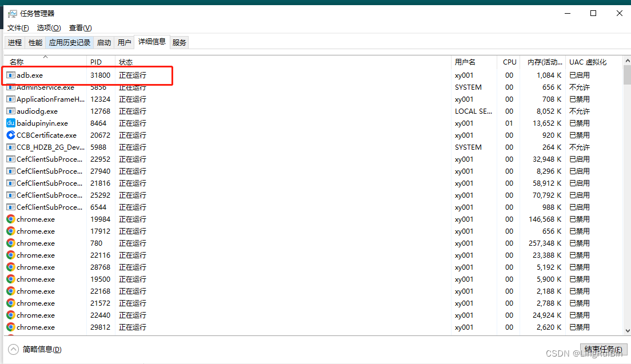Click the audiodg.exe process icon

coord(11,111)
